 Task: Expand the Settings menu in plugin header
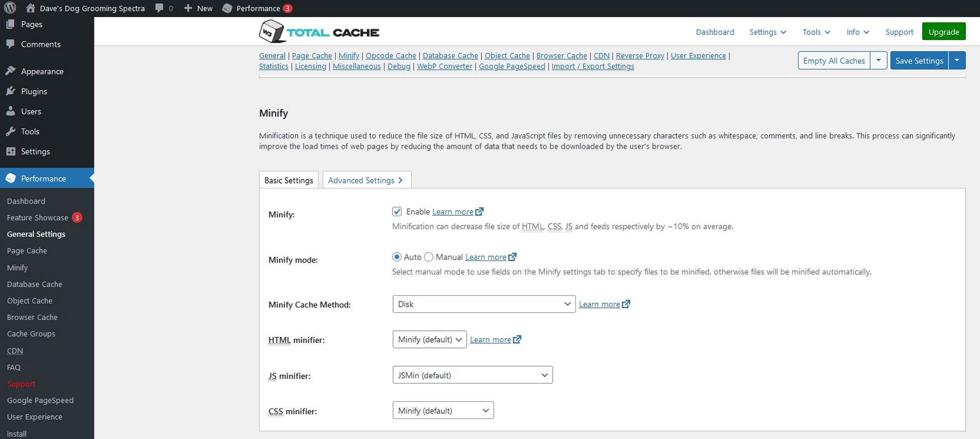[767, 32]
